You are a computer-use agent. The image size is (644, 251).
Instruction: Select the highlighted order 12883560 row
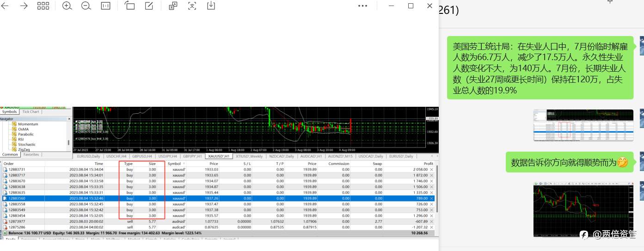pos(219,198)
